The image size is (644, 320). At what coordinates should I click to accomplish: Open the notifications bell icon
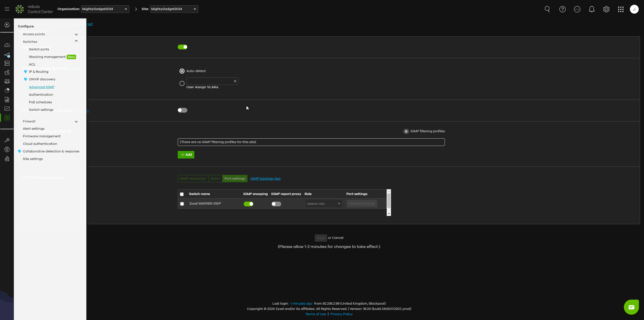[x=592, y=9]
